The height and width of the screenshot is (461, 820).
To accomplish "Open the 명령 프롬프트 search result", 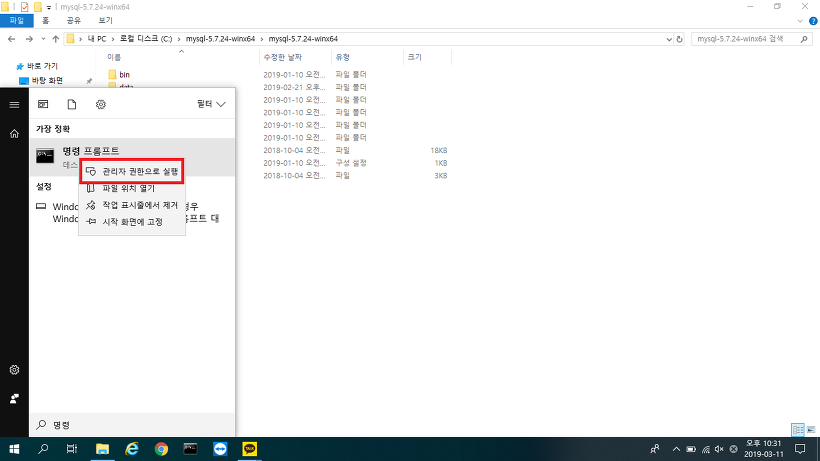I will tap(132, 156).
